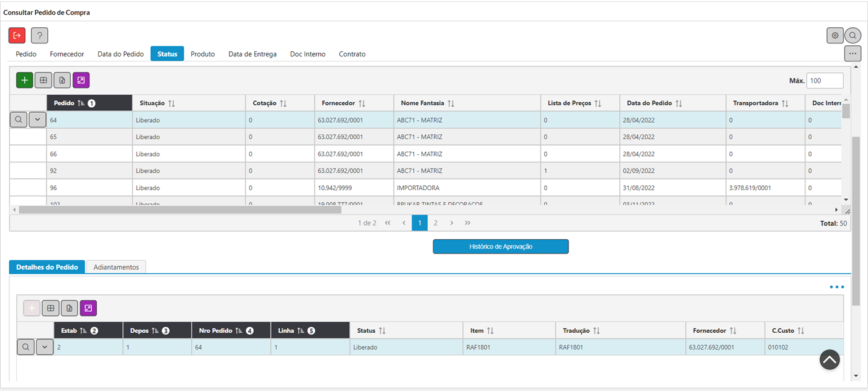Image resolution: width=868 pixels, height=391 pixels.
Task: Open the top-right three-dots overflow menu
Action: 852,53
